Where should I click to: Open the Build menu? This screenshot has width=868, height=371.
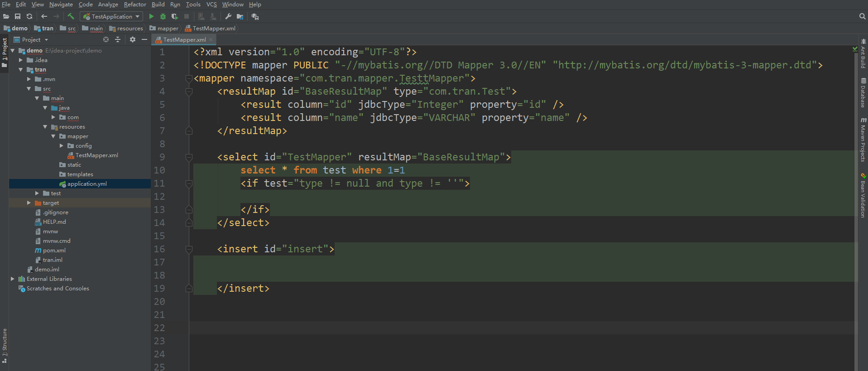[x=158, y=4]
